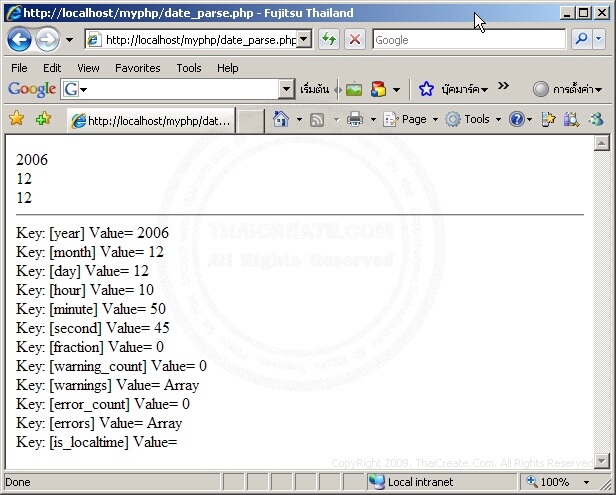Click the line 'Key: [hour] Value= 10'
The width and height of the screenshot is (616, 495).
85,290
